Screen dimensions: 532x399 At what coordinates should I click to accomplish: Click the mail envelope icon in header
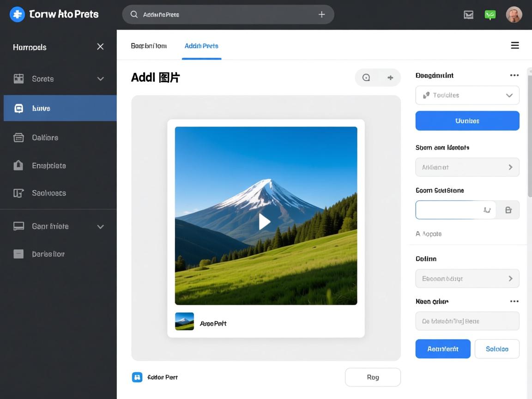468,15
